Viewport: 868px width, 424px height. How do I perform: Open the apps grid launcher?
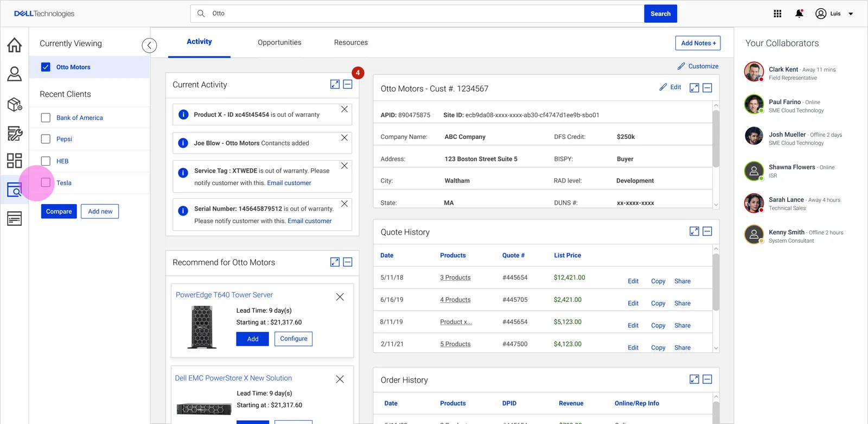coord(777,14)
